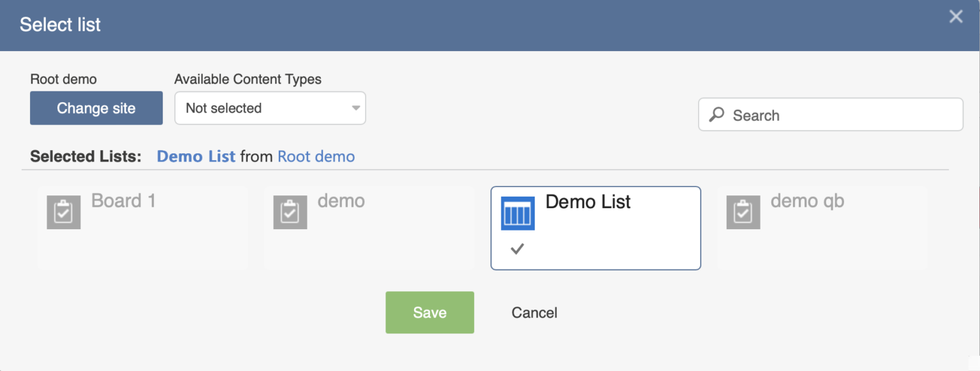Select the demo qb list tile
This screenshot has height=371, width=980.
tap(822, 228)
